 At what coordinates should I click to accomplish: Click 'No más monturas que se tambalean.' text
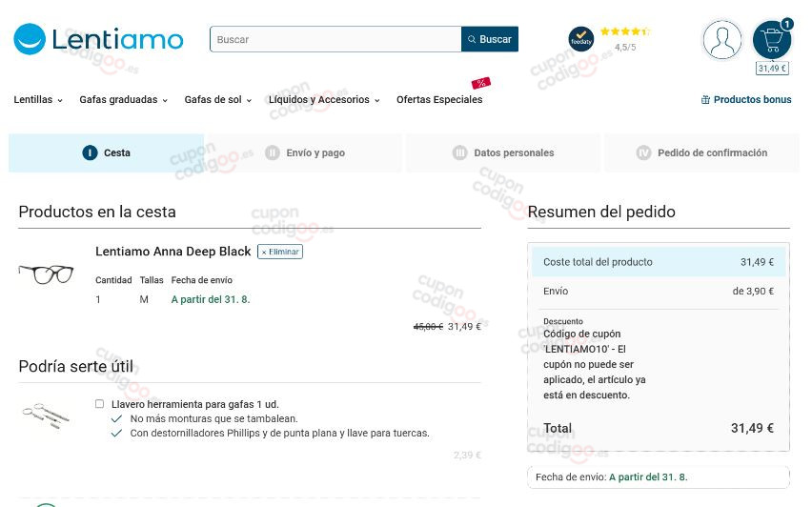tap(213, 418)
